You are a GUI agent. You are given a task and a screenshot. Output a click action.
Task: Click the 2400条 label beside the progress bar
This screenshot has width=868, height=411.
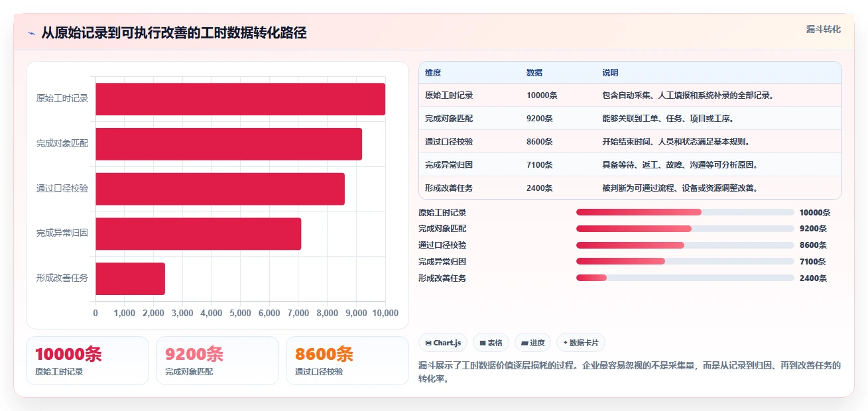click(813, 278)
